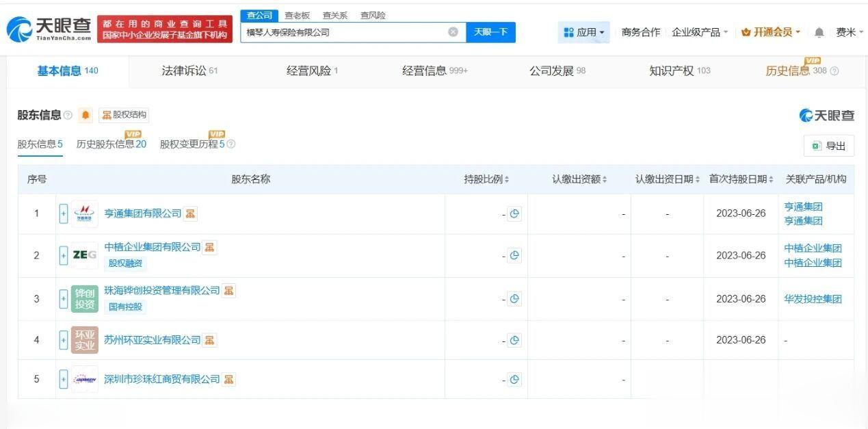
Task: Switch to the 经营风险 tab
Action: click(312, 70)
